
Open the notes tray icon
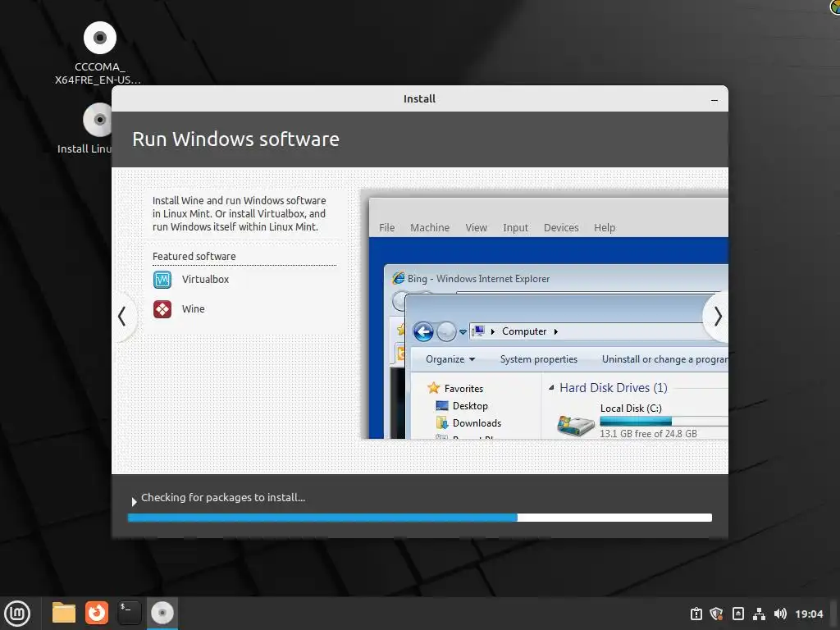[737, 614]
